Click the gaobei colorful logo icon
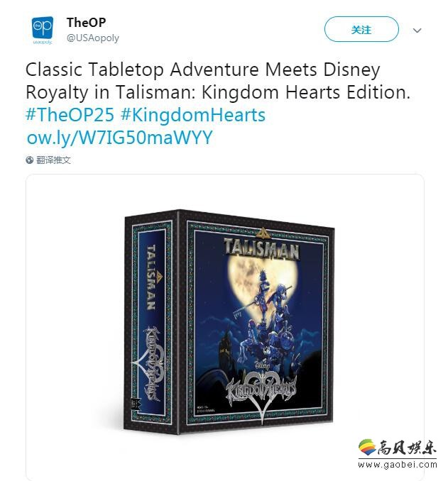 click(367, 447)
